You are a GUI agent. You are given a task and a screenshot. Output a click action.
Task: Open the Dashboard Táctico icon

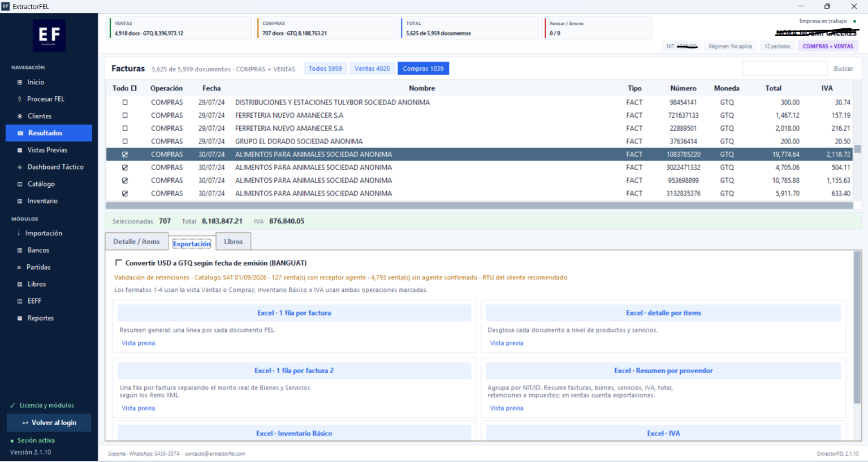[x=20, y=167]
